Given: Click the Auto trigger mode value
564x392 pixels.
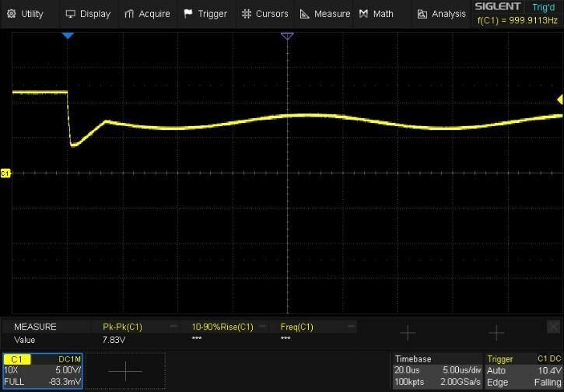Looking at the screenshot, I should pos(496,371).
